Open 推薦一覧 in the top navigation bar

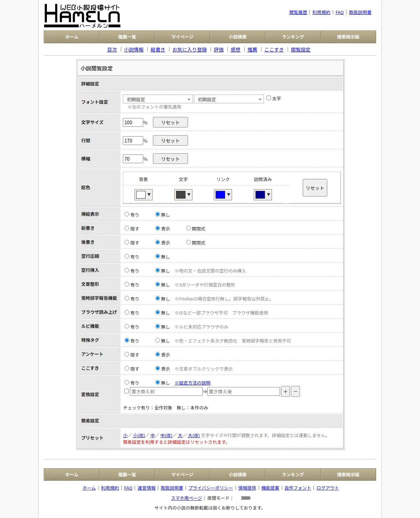(x=127, y=37)
